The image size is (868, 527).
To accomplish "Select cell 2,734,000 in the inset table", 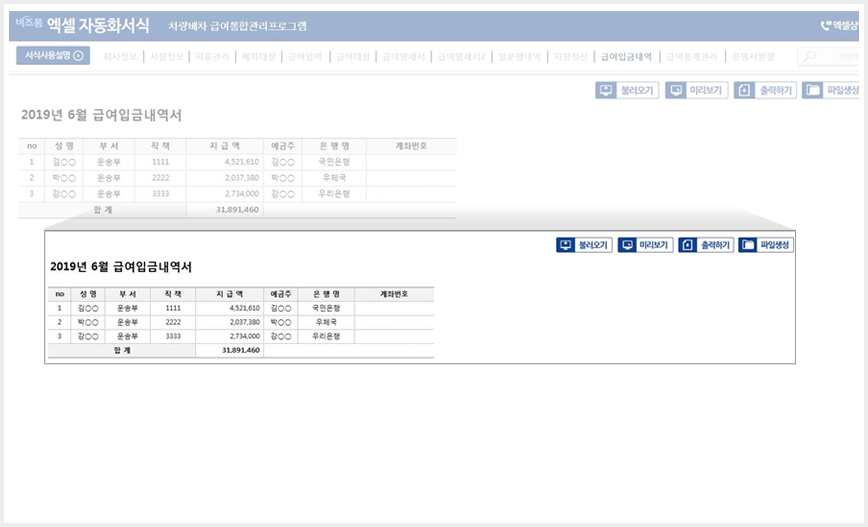I will click(230, 337).
